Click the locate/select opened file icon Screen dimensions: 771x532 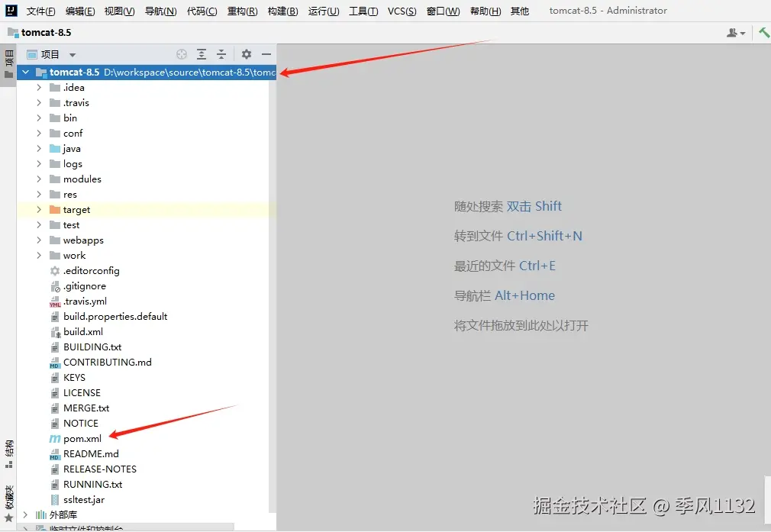(182, 54)
